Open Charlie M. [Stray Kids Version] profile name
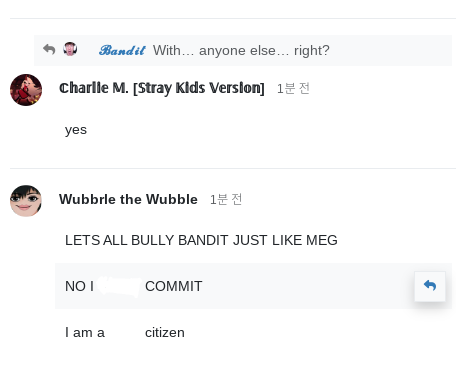The width and height of the screenshot is (456, 377). (162, 88)
